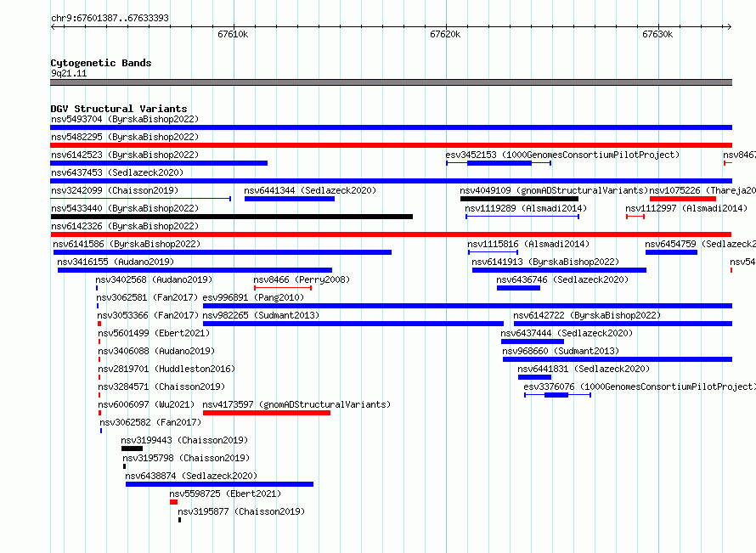
Task: Open nsv3284571 (Chaisson2019) label
Action: (x=161, y=387)
